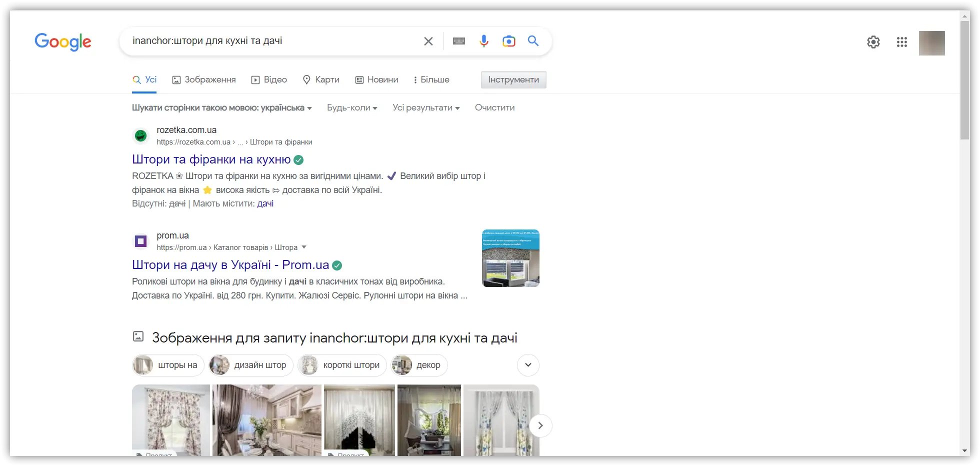The image size is (980, 466).
Task: Click the Мають містити дачі link
Action: point(265,203)
